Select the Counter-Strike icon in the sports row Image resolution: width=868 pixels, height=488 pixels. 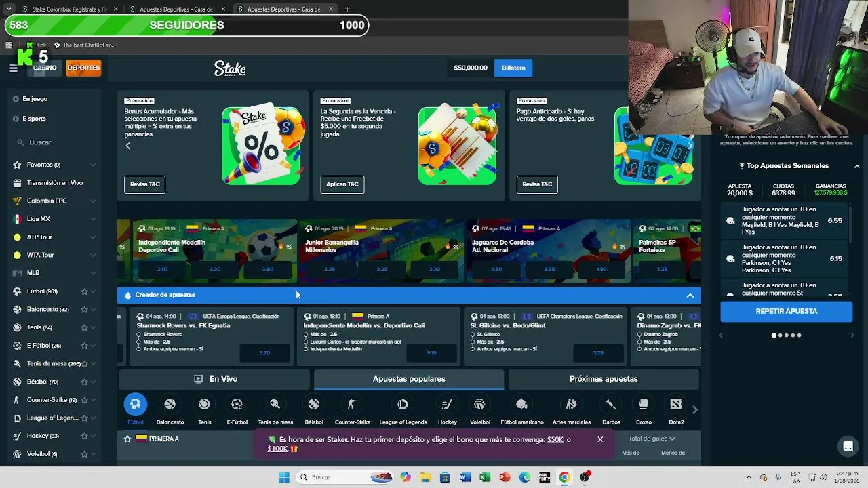[351, 405]
